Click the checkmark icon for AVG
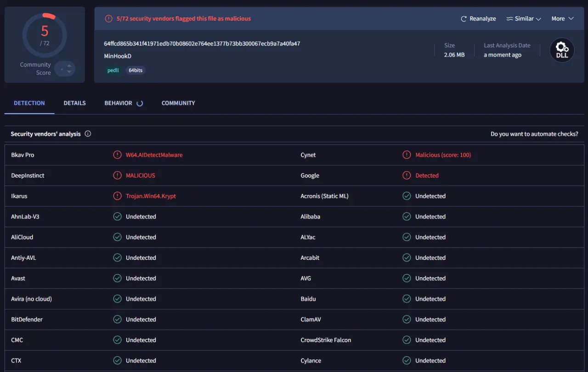Image resolution: width=588 pixels, height=372 pixels. (x=407, y=278)
